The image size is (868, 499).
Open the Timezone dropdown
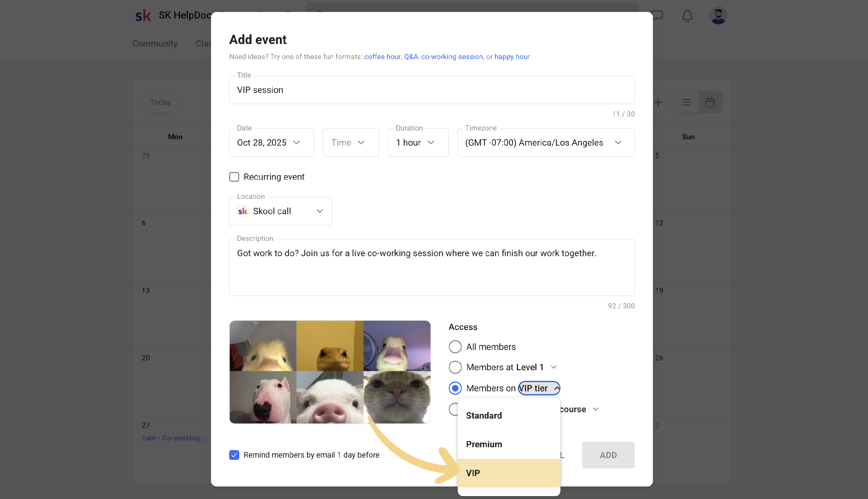tap(546, 143)
